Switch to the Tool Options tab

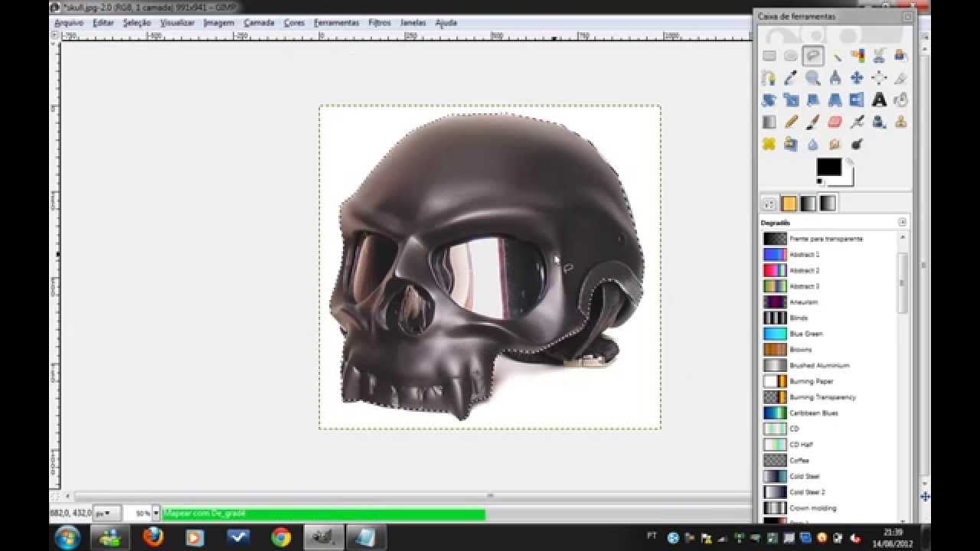point(769,204)
